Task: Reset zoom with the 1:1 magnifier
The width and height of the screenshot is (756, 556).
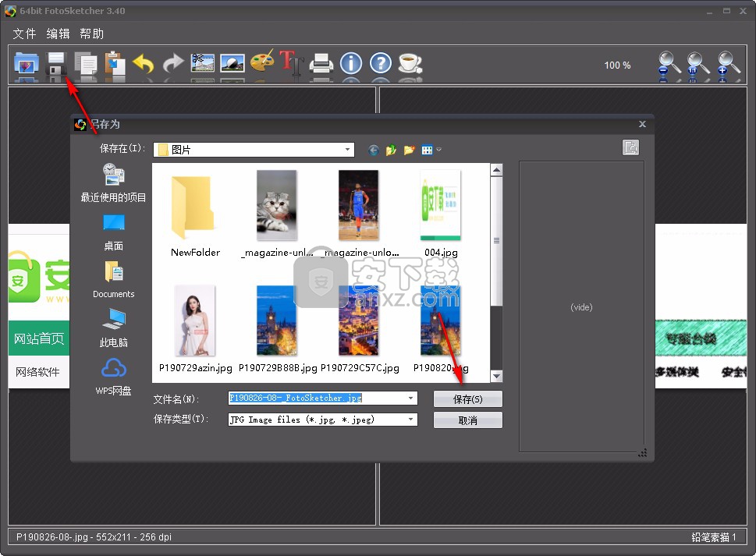Action: pos(697,64)
